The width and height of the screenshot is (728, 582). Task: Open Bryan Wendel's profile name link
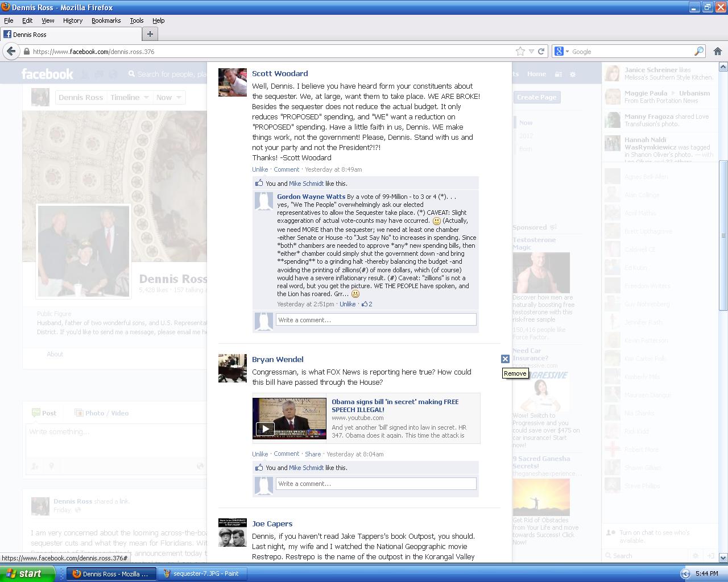click(x=278, y=359)
